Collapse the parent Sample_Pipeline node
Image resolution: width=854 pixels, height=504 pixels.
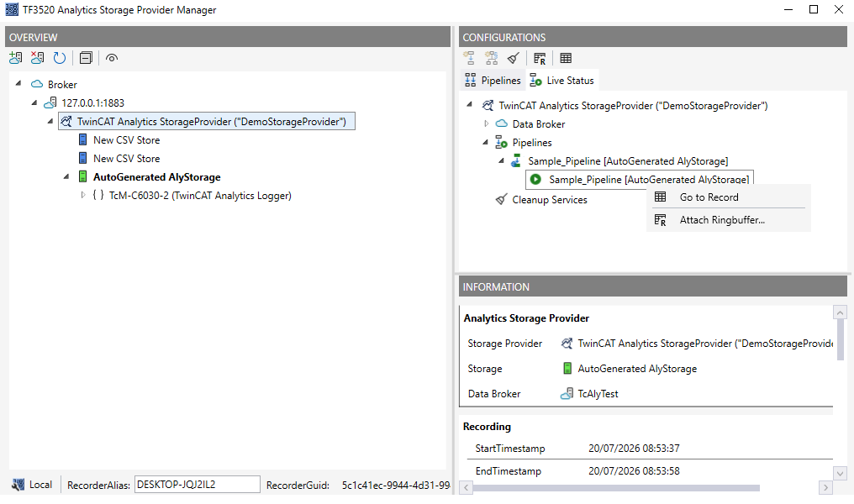[501, 160]
